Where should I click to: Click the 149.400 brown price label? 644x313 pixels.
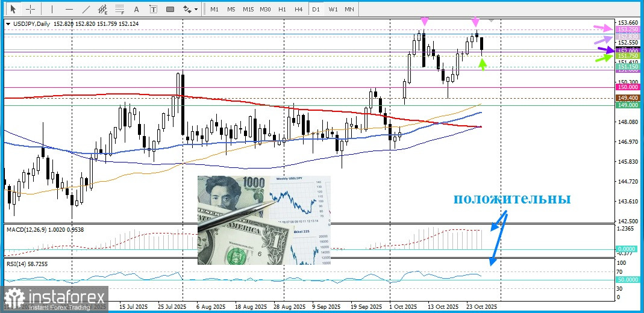[x=627, y=98]
